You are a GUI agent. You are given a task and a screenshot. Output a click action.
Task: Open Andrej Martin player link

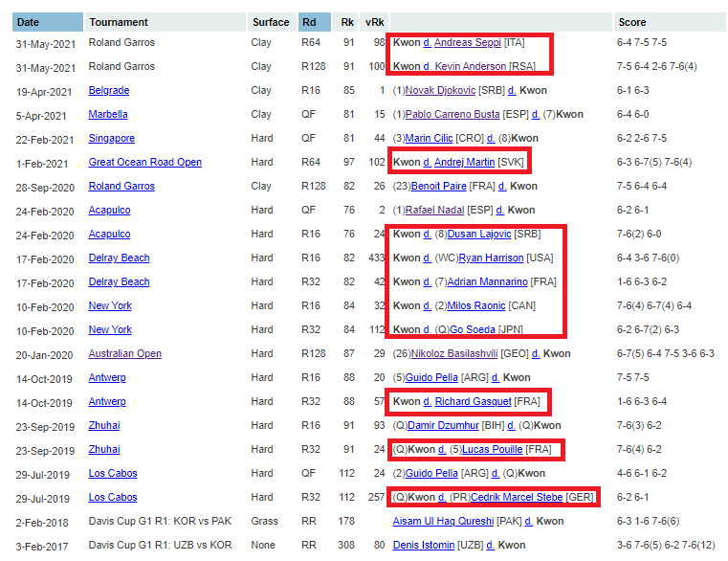(x=464, y=162)
